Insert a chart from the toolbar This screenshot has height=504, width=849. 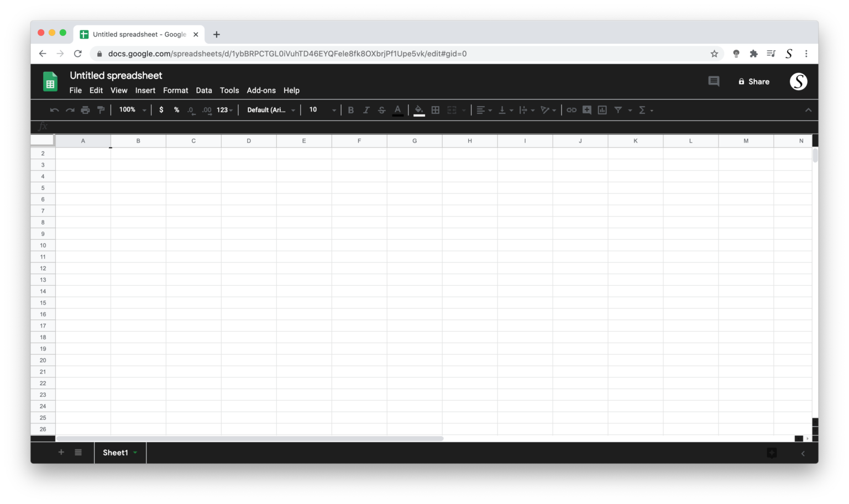click(602, 110)
